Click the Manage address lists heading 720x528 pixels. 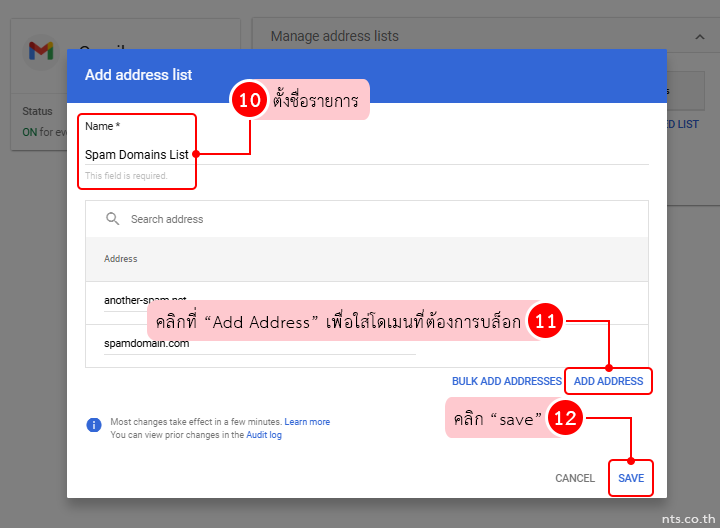(x=334, y=36)
